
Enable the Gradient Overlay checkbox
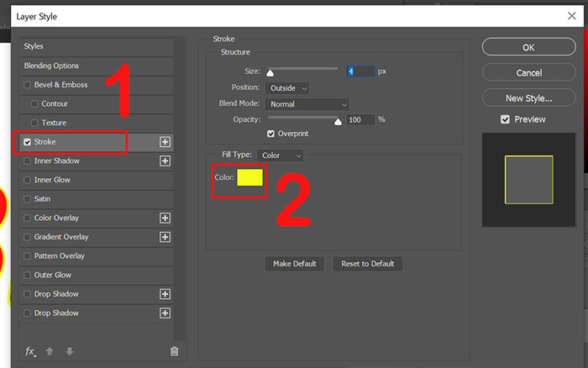tap(27, 237)
